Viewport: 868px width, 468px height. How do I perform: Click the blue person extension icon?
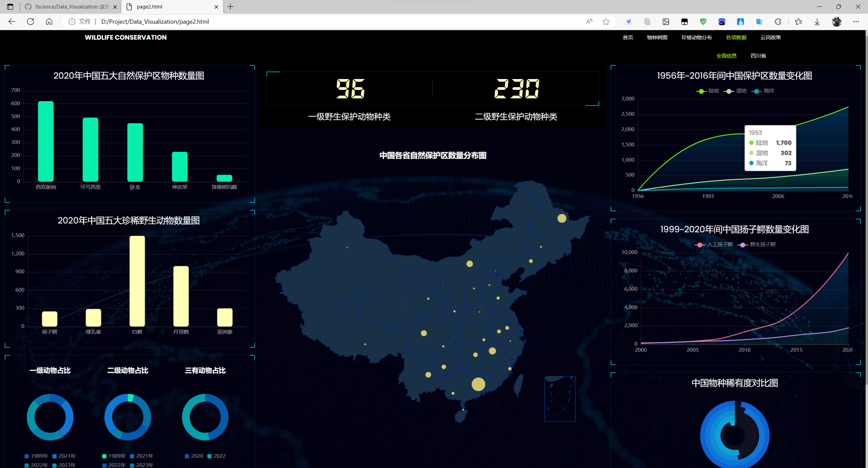point(741,22)
